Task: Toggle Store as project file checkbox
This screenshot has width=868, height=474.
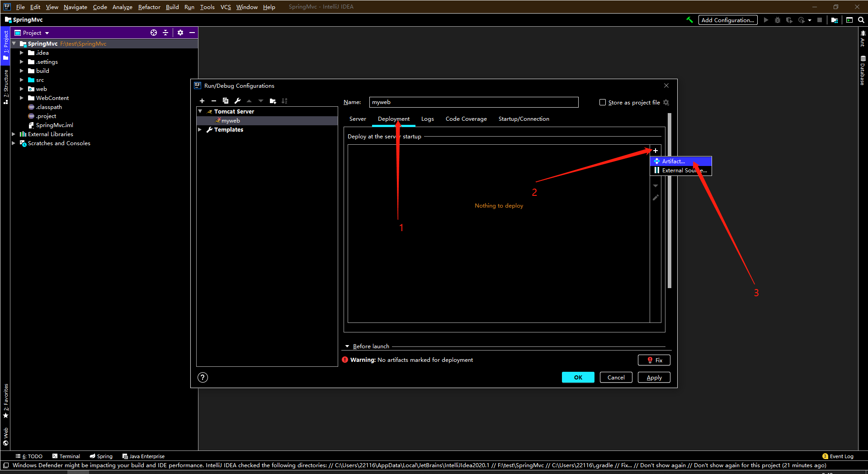Action: [603, 102]
